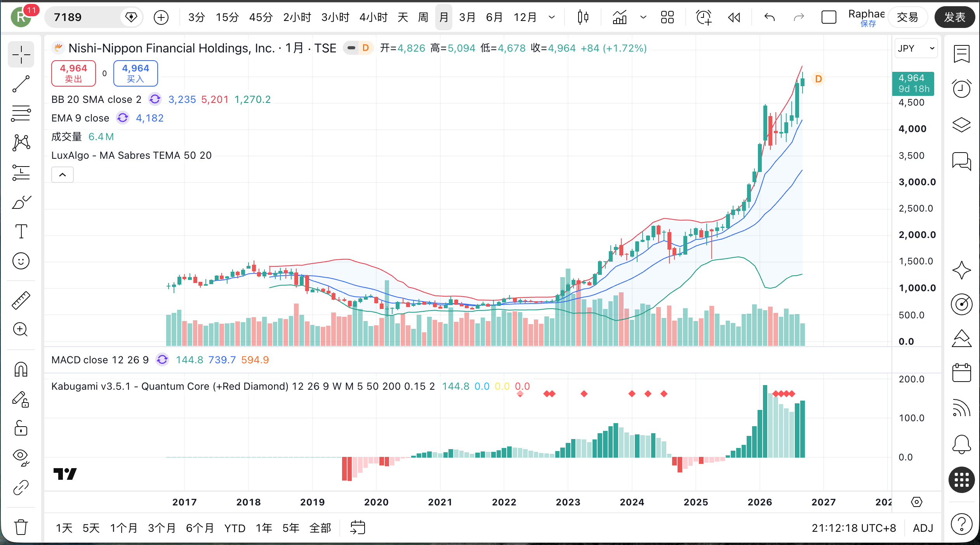
Task: Switch to the 天 daily timeframe
Action: coord(403,17)
